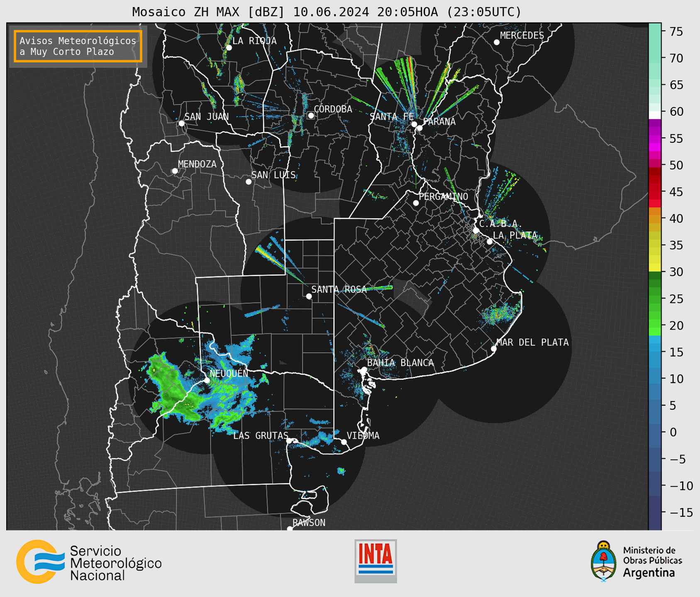Click the La Plata city marker
700x597 pixels.
pyautogui.click(x=490, y=242)
